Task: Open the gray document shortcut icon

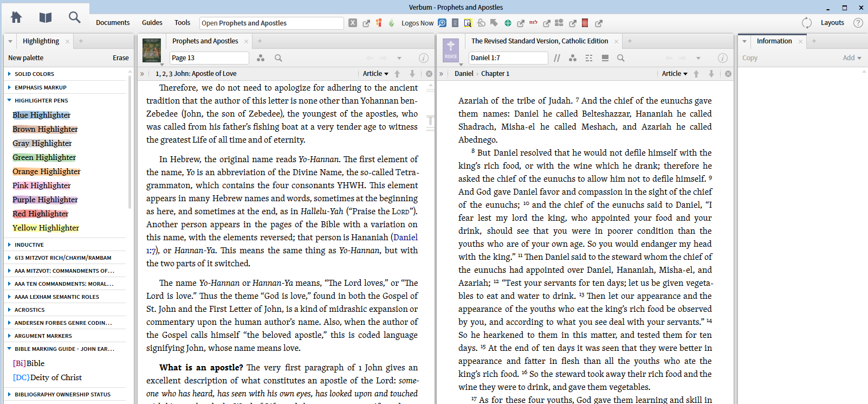Action: click(455, 23)
